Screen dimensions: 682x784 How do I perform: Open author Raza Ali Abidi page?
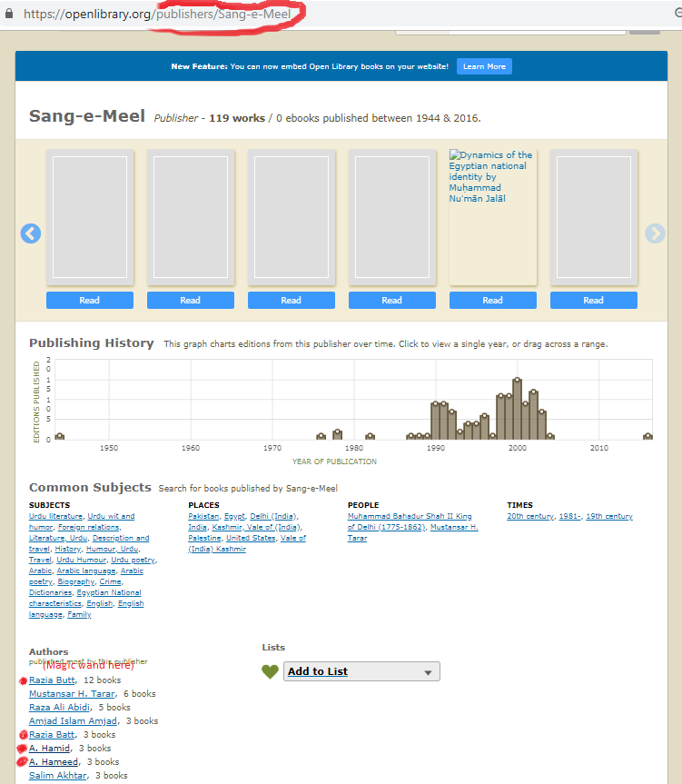pyautogui.click(x=59, y=707)
